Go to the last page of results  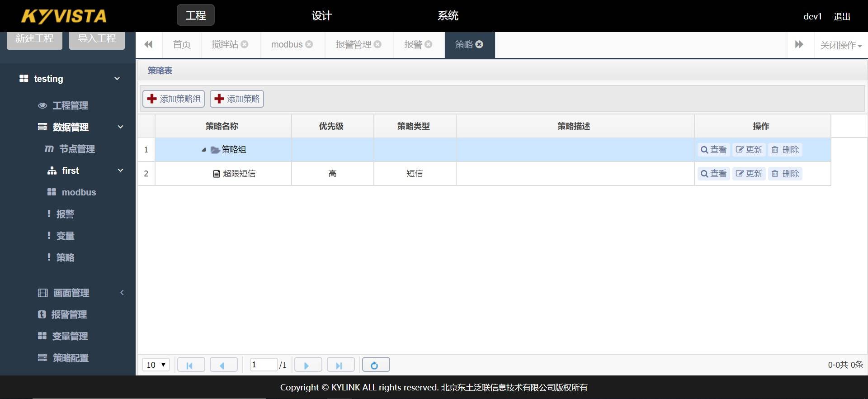340,365
